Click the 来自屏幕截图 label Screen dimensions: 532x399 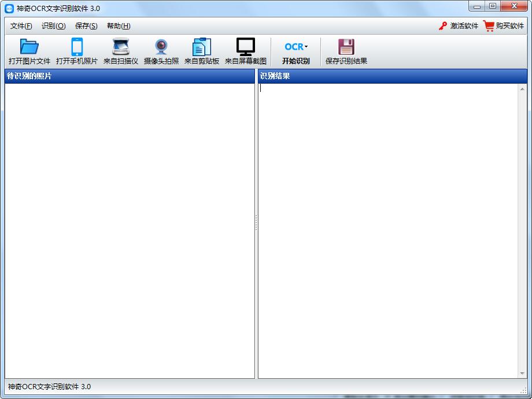coord(246,61)
